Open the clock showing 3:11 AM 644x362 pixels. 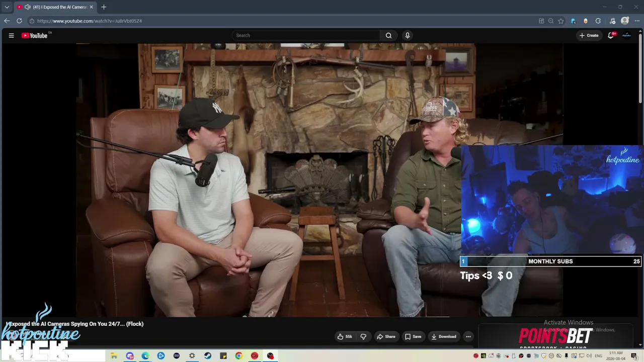pyautogui.click(x=616, y=355)
